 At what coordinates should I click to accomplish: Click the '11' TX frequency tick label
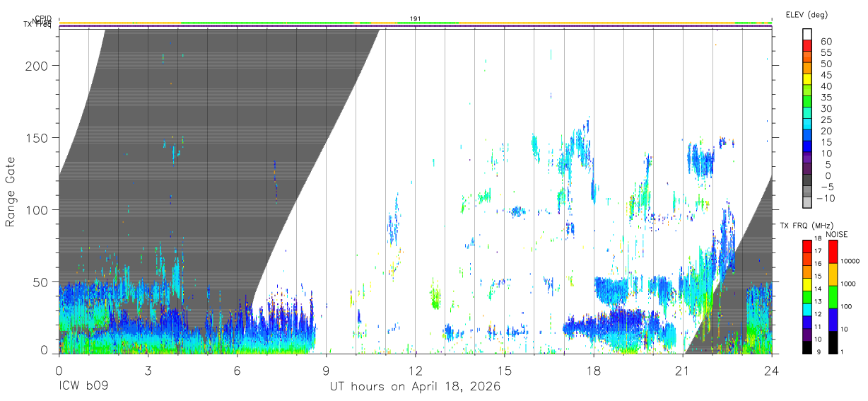819,327
